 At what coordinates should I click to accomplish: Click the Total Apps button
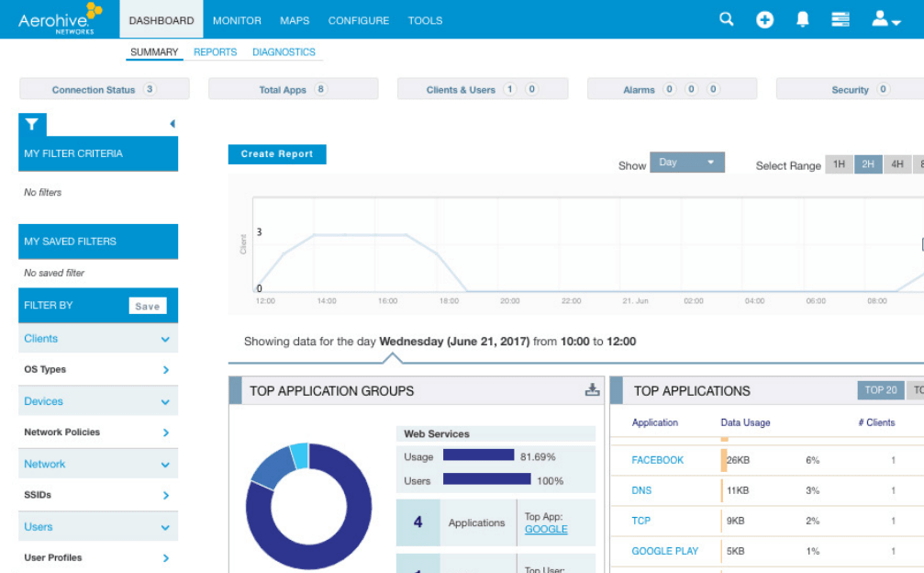[x=294, y=89]
